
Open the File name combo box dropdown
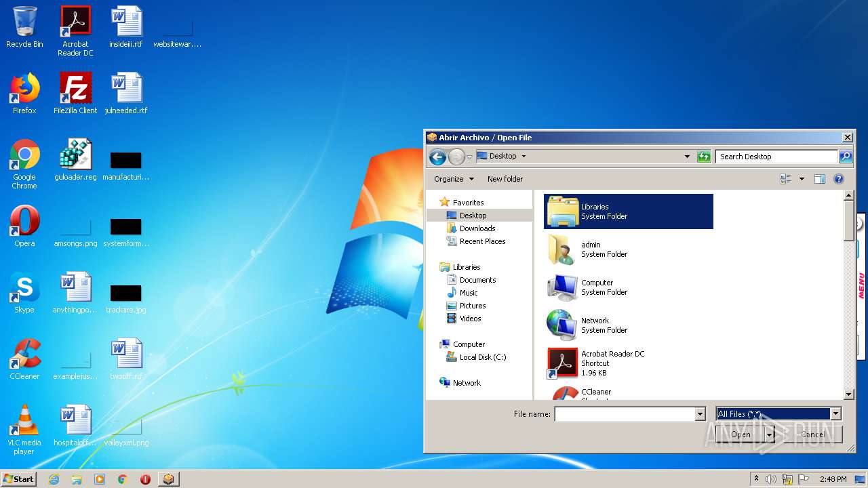[701, 414]
